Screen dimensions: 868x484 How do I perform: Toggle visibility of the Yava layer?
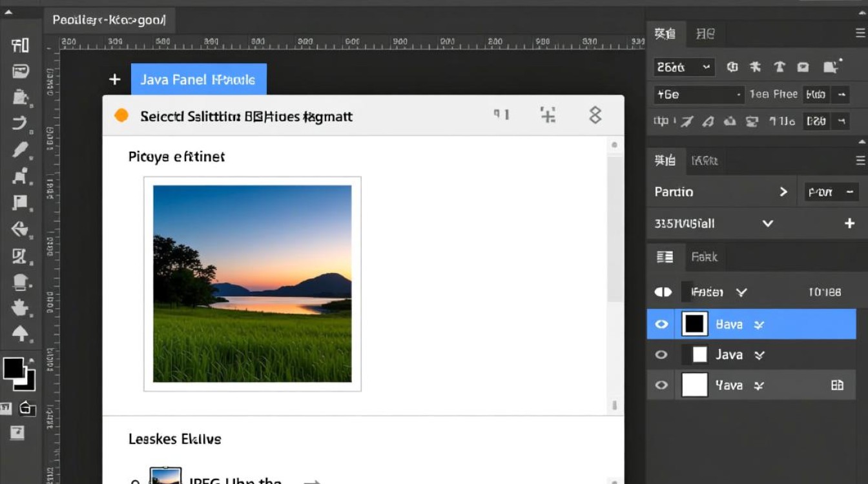[661, 385]
